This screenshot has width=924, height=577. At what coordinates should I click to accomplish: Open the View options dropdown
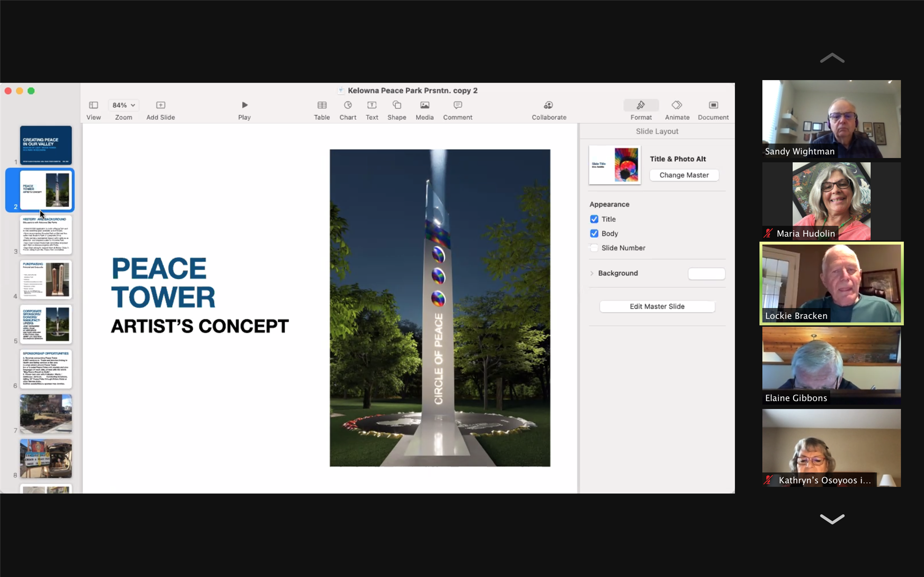pos(93,105)
